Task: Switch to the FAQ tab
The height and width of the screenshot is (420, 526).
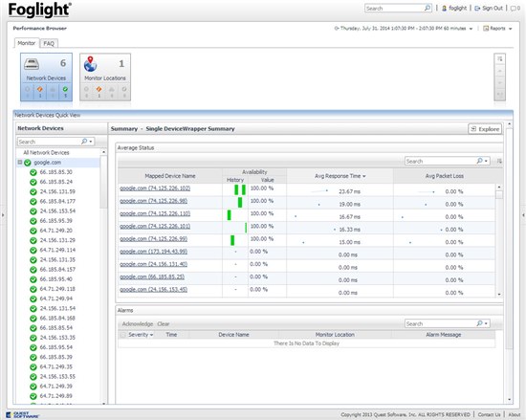Action: [x=49, y=44]
